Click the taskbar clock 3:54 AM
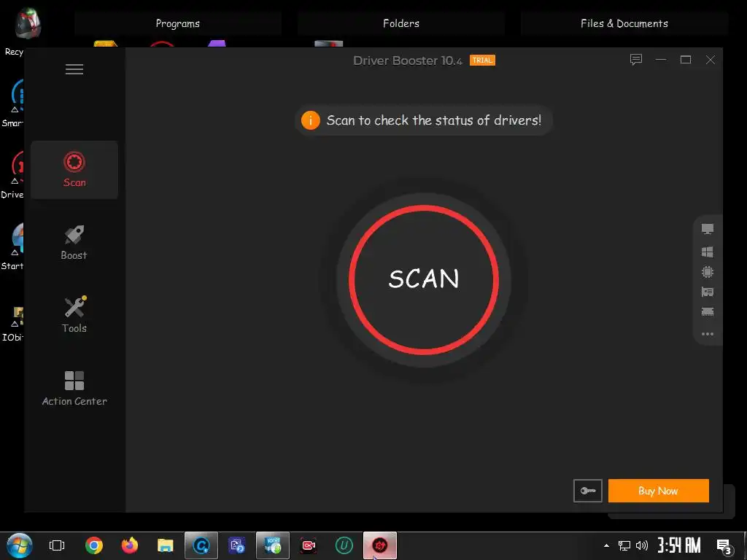The image size is (747, 560). click(679, 545)
